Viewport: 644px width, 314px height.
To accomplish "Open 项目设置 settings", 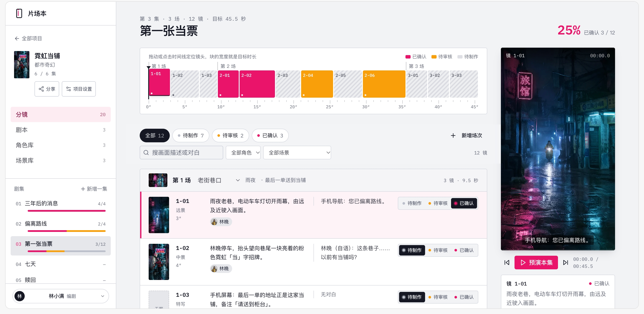I will 79,89.
